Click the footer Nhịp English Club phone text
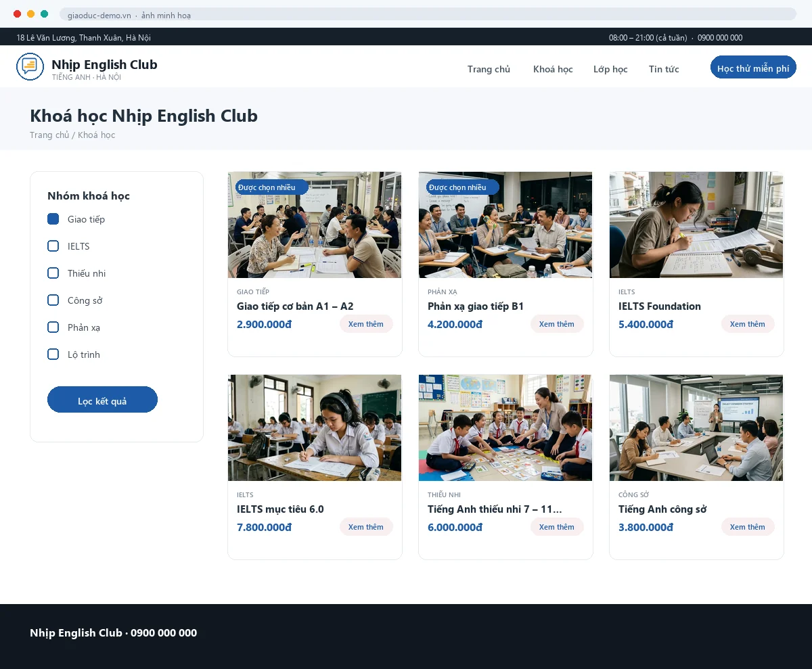812x669 pixels. pyautogui.click(x=113, y=633)
